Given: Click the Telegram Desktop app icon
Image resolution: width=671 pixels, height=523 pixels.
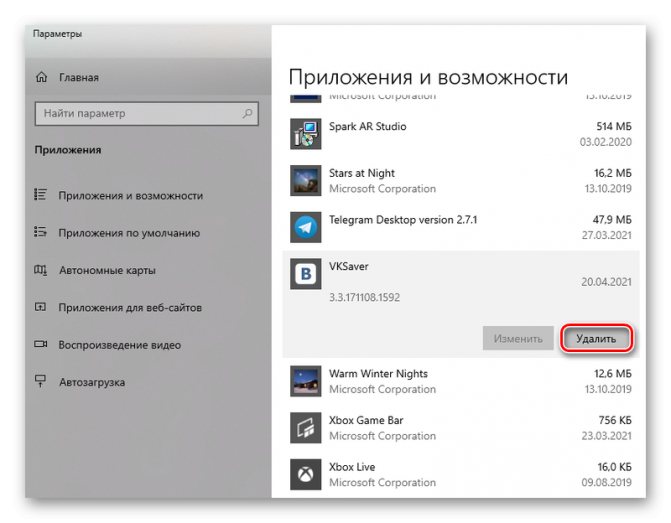Looking at the screenshot, I should pyautogui.click(x=306, y=227).
